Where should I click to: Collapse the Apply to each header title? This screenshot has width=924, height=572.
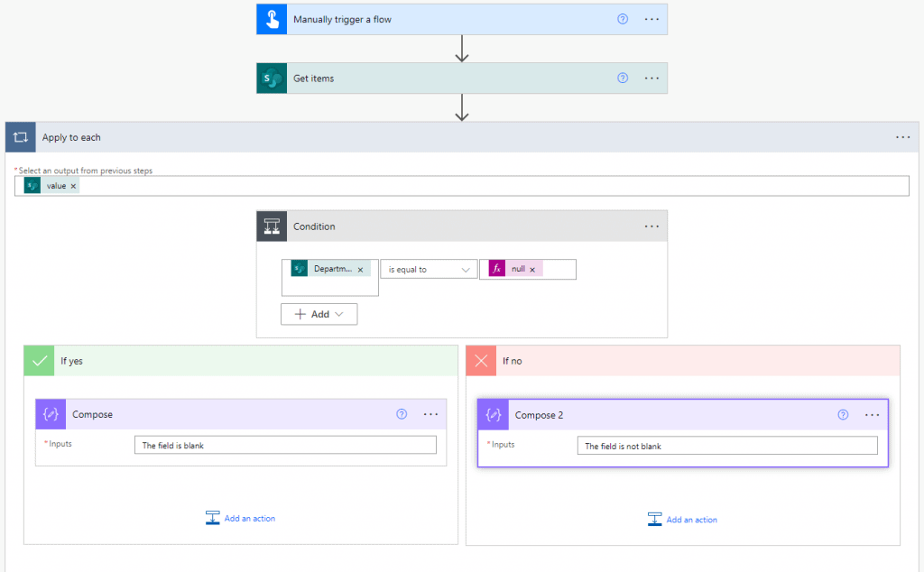pos(71,137)
